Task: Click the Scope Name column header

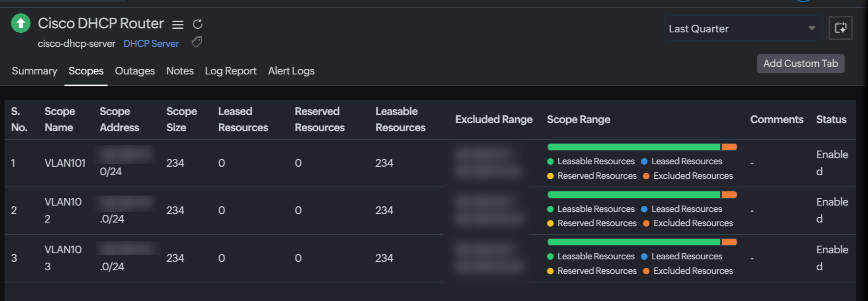Action: pos(60,119)
